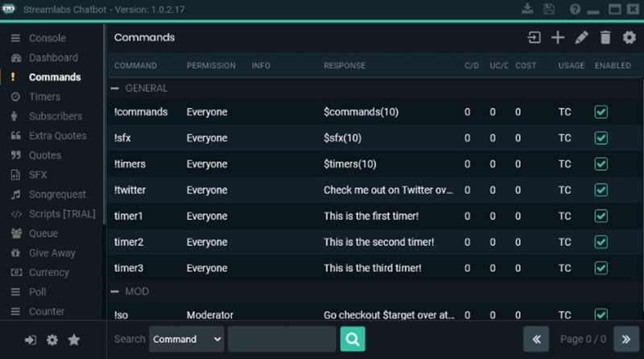Click the search text input field

283,340
